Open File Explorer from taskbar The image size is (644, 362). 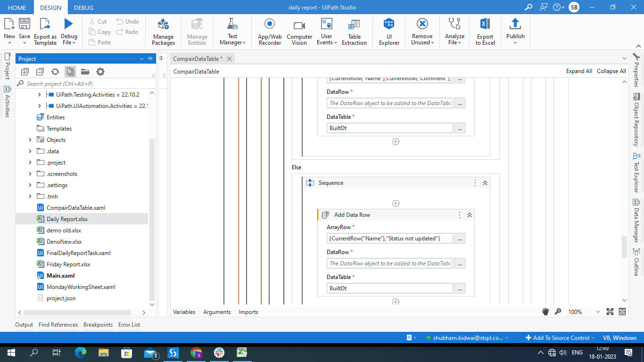[104, 353]
